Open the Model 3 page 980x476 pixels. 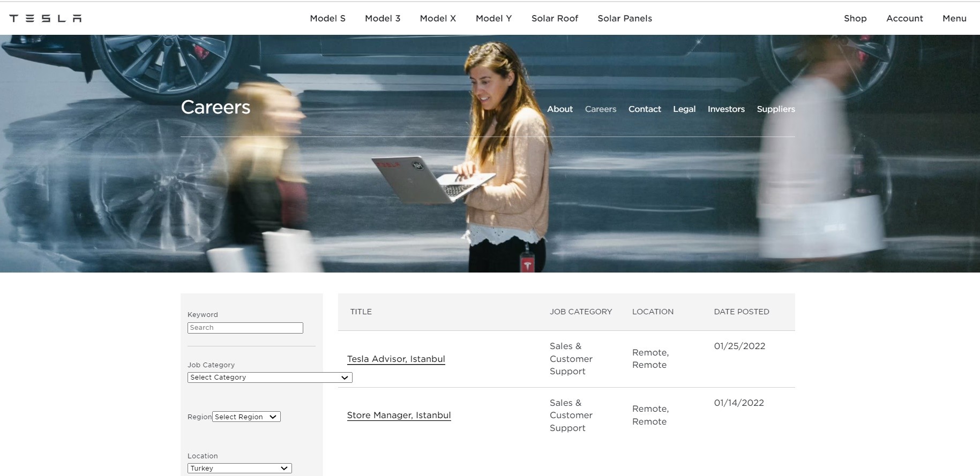coord(383,18)
